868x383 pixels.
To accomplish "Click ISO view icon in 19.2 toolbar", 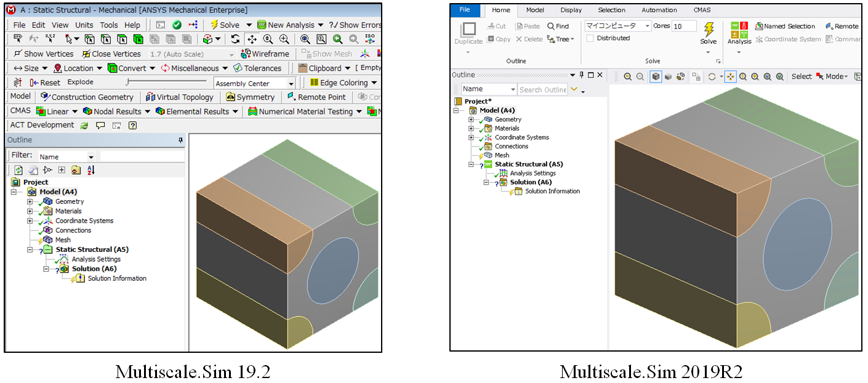I will 370,39.
